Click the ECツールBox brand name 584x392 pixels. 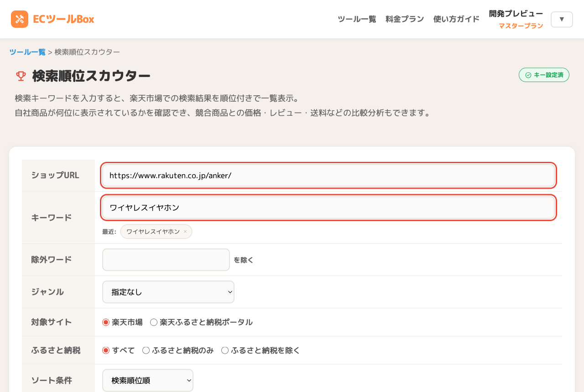tap(63, 19)
